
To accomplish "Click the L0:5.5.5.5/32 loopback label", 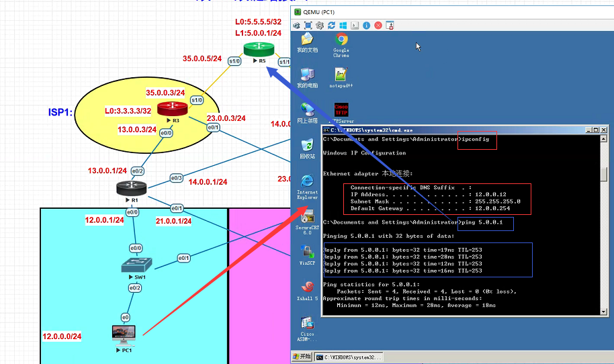I will pyautogui.click(x=258, y=21).
